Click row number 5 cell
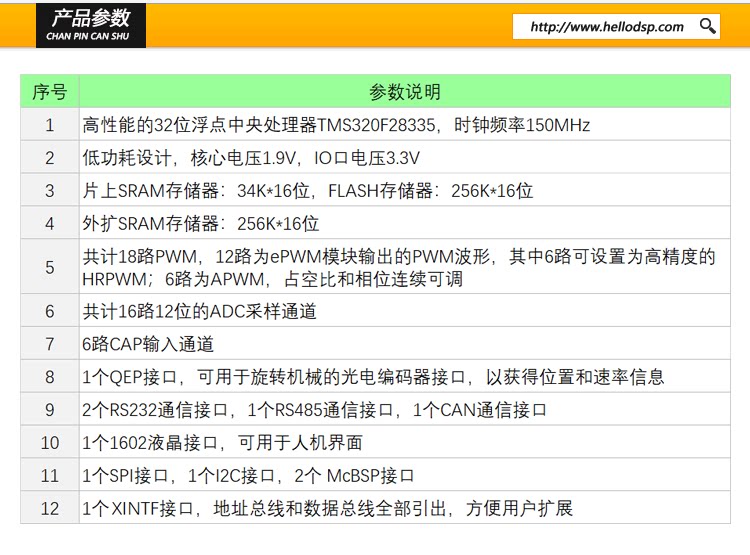Screen dimensions: 750x555 [50, 267]
